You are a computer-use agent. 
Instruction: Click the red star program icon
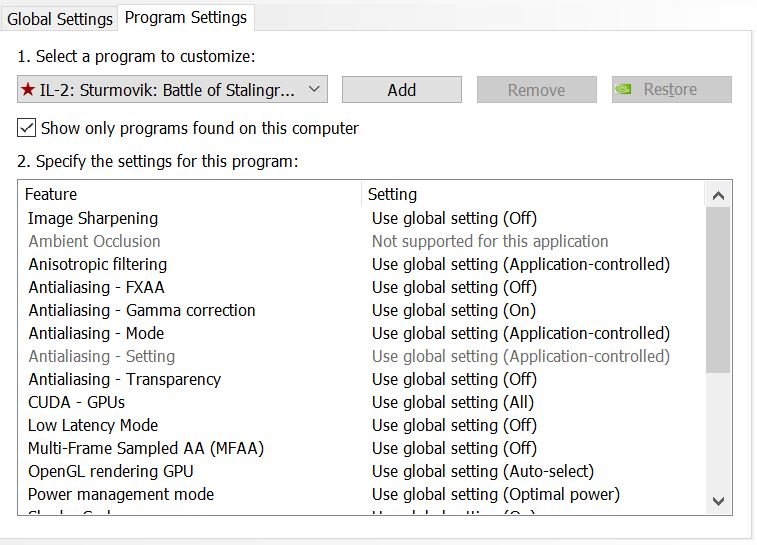[x=28, y=90]
